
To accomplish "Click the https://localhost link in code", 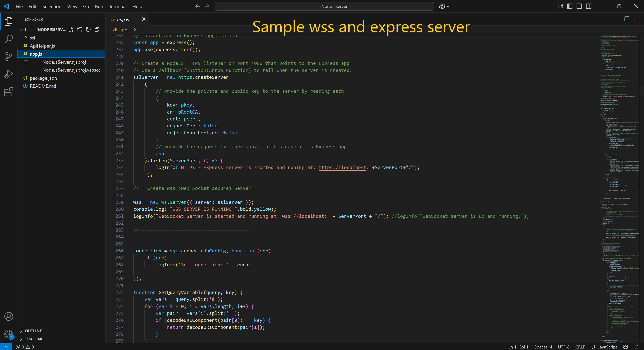I will [342, 168].
